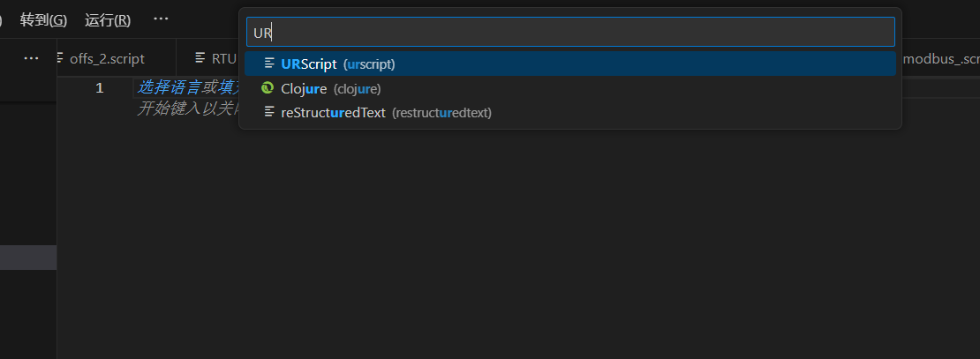This screenshot has height=359, width=980.
Task: Switch to the modbus_ script tab
Action: pyautogui.click(x=940, y=58)
